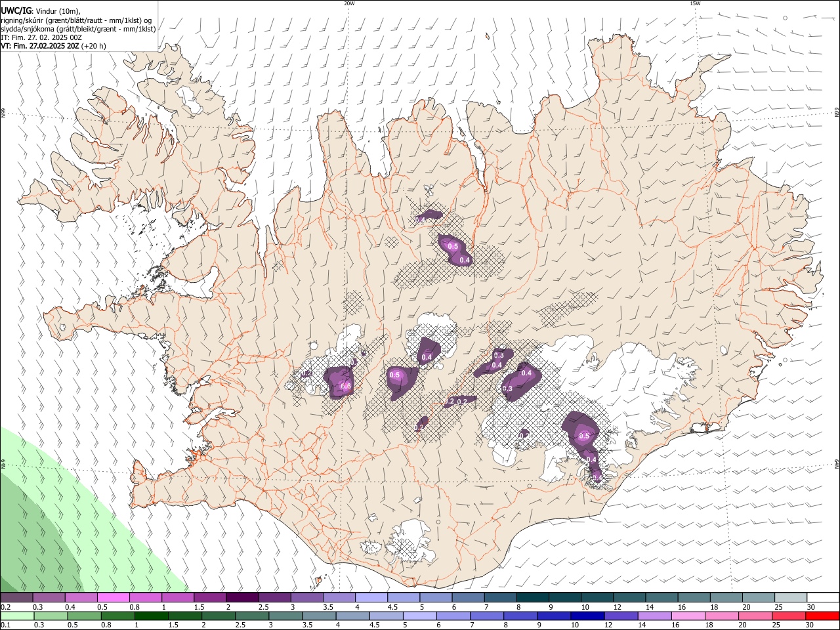Click the 'UWC/IG: Vindur (10m)' title text
The height and width of the screenshot is (630, 840).
(x=40, y=11)
